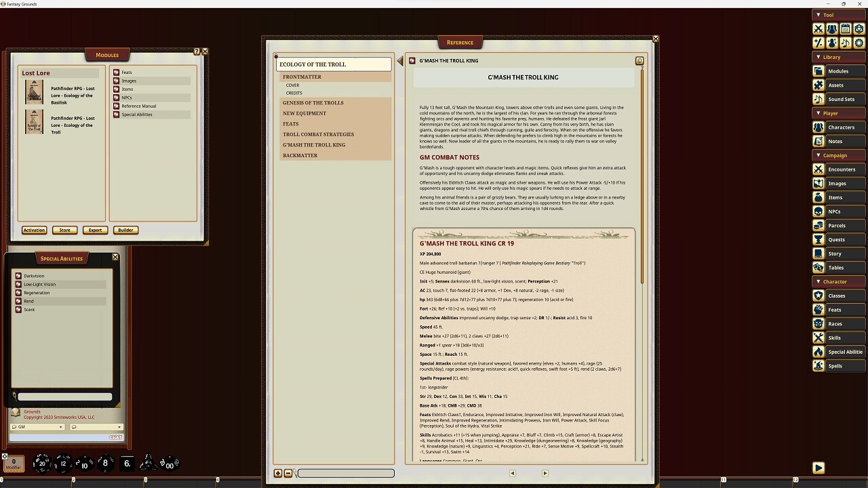
Task: Click the Builder button in Modules window
Action: (x=125, y=230)
